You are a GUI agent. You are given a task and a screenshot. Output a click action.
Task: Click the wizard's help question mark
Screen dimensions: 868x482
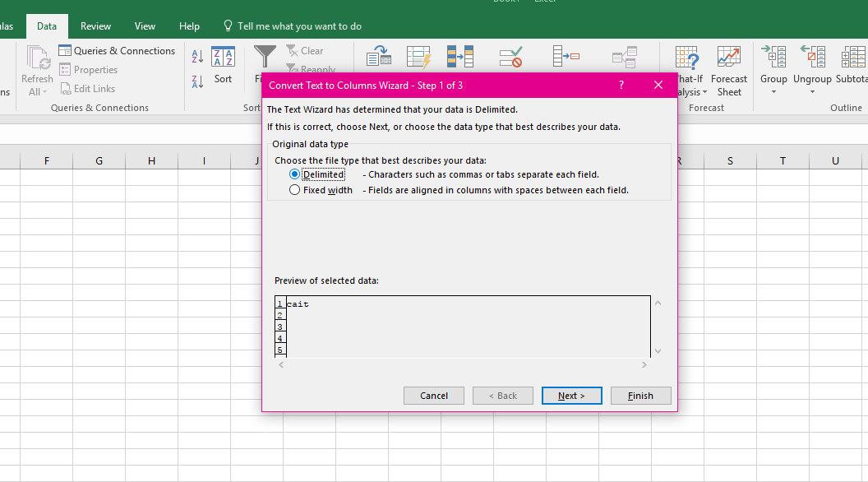621,86
